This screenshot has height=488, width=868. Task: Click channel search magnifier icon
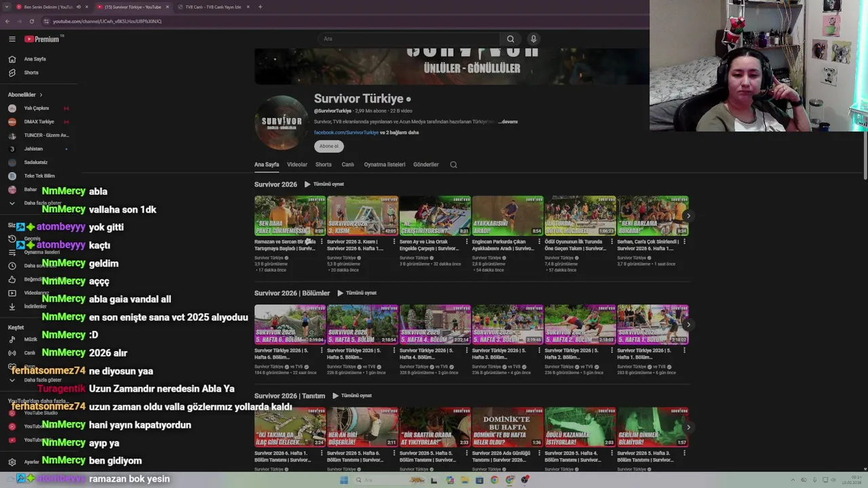coord(454,165)
